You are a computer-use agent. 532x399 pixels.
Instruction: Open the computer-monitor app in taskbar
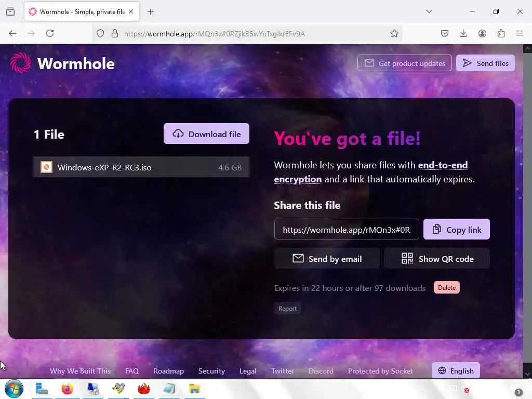[92, 389]
